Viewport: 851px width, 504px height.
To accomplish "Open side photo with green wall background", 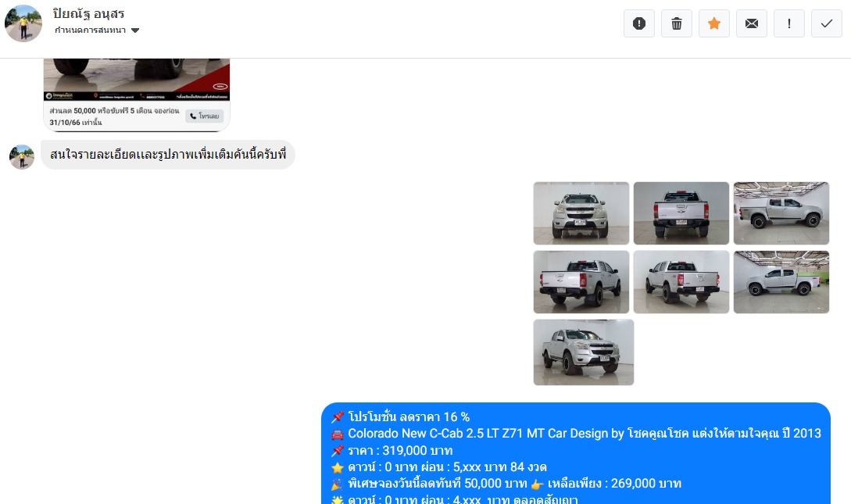I will click(781, 282).
